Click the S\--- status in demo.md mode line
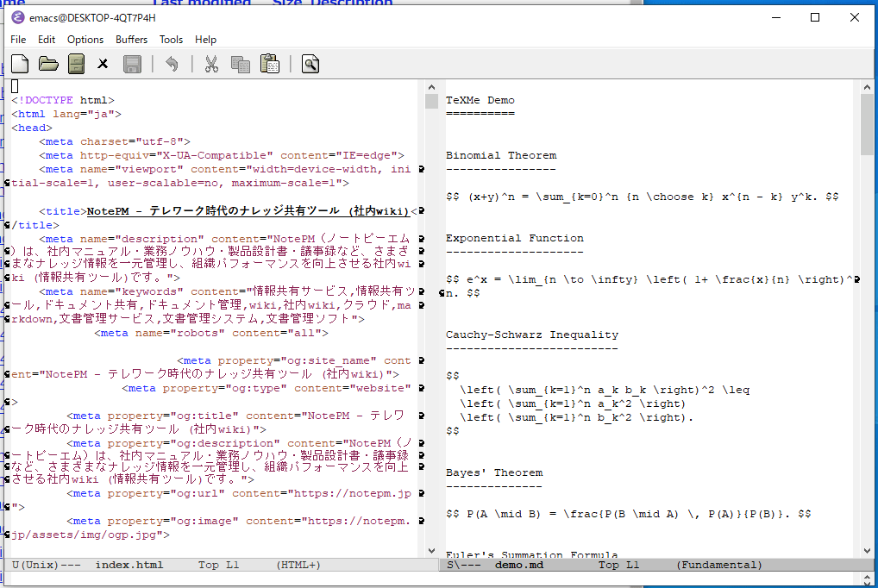The height and width of the screenshot is (588, 878). coord(464,565)
